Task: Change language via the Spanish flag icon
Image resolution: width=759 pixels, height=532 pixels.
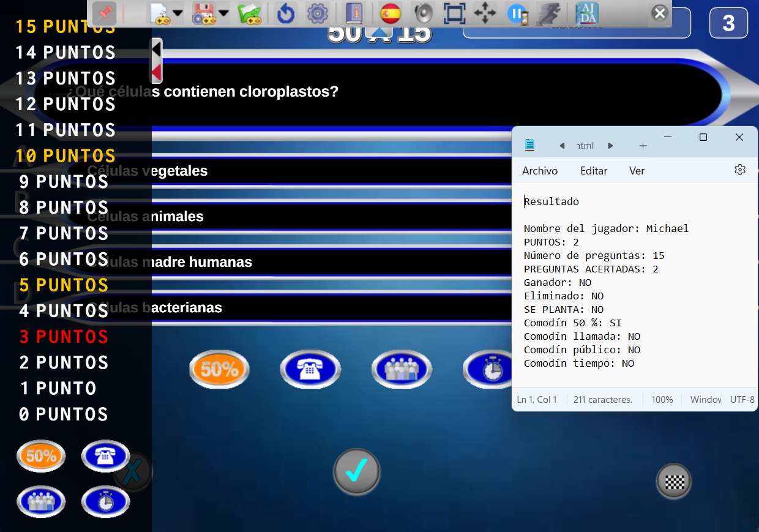Action: [x=391, y=13]
